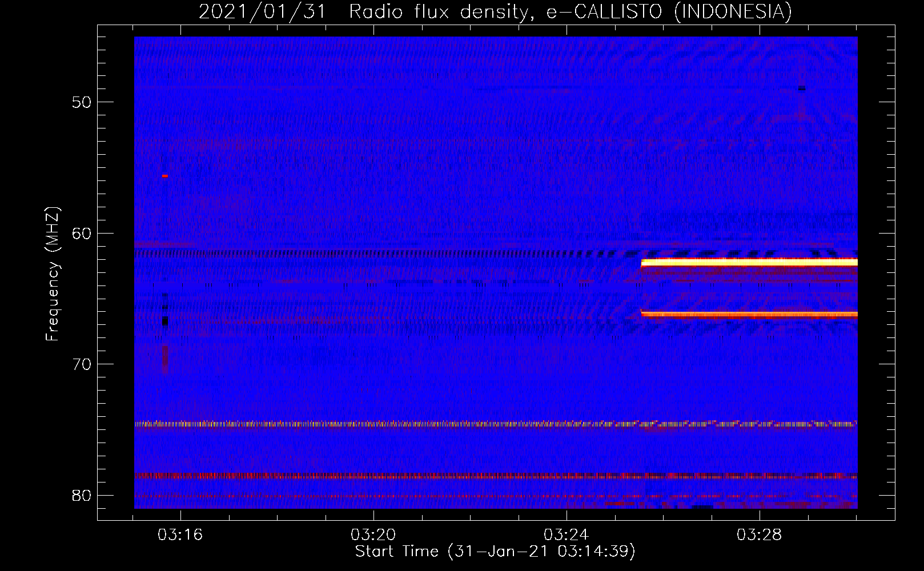Click the yellow-dotted interference line near 75 MHz

(x=496, y=424)
